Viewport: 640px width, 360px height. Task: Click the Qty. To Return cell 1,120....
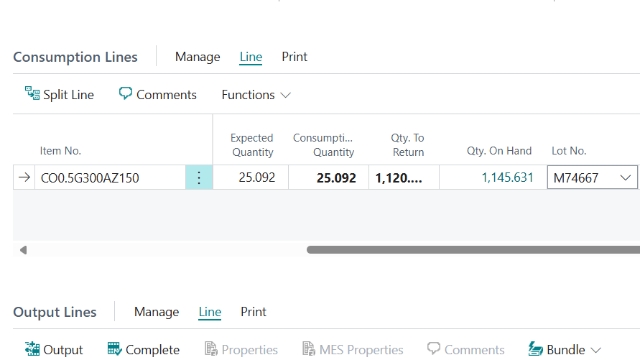pyautogui.click(x=404, y=178)
